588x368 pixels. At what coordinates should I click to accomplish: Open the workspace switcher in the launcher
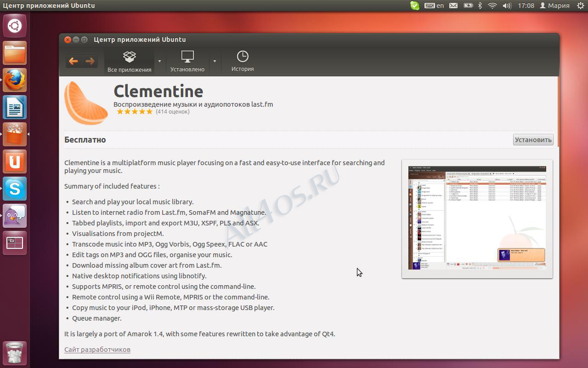15,243
